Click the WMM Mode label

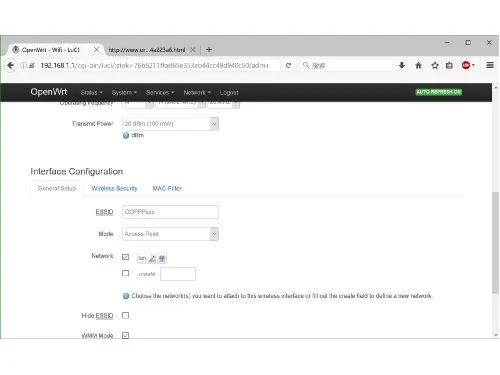click(x=97, y=335)
